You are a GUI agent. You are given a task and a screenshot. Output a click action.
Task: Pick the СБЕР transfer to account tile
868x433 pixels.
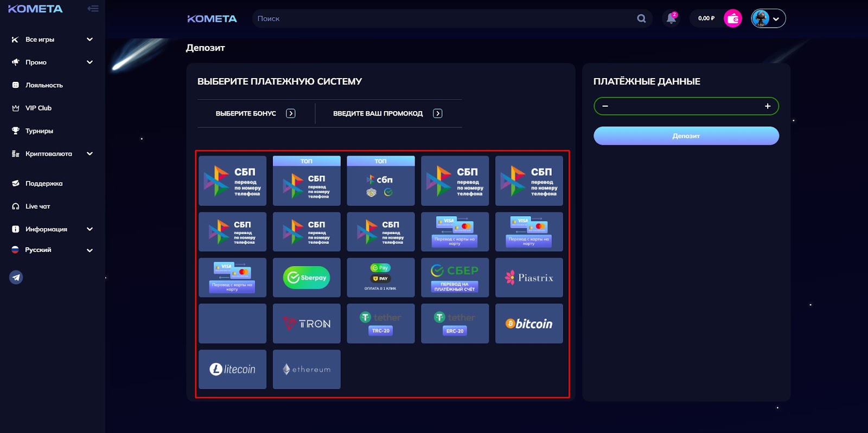coord(455,277)
